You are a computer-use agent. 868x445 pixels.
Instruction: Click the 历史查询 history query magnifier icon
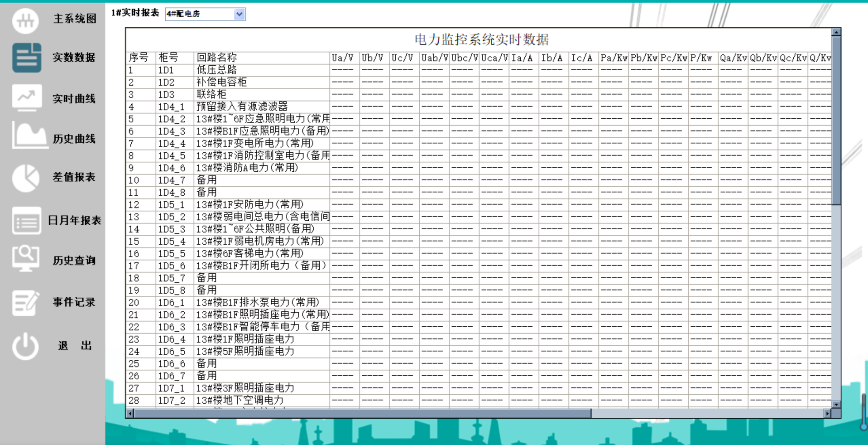(x=26, y=259)
